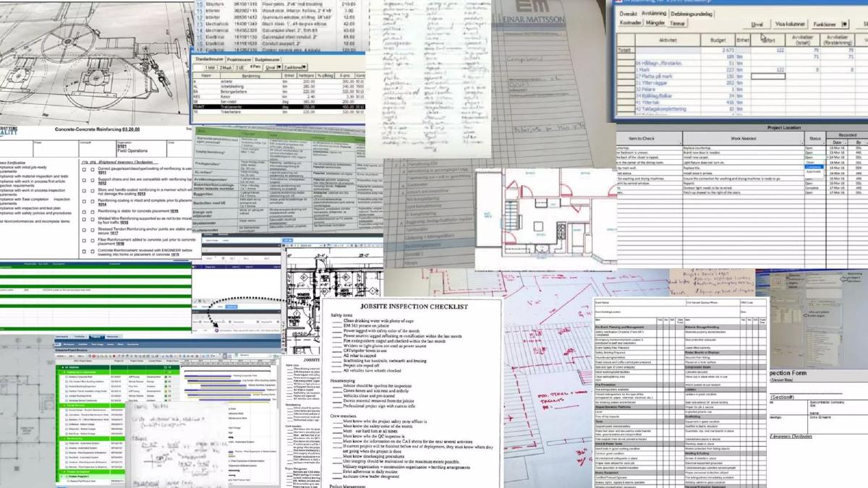Viewport: 868px width, 488px height.
Task: Tick left checkbox for reinforcing item 1019
Action: click(84, 252)
